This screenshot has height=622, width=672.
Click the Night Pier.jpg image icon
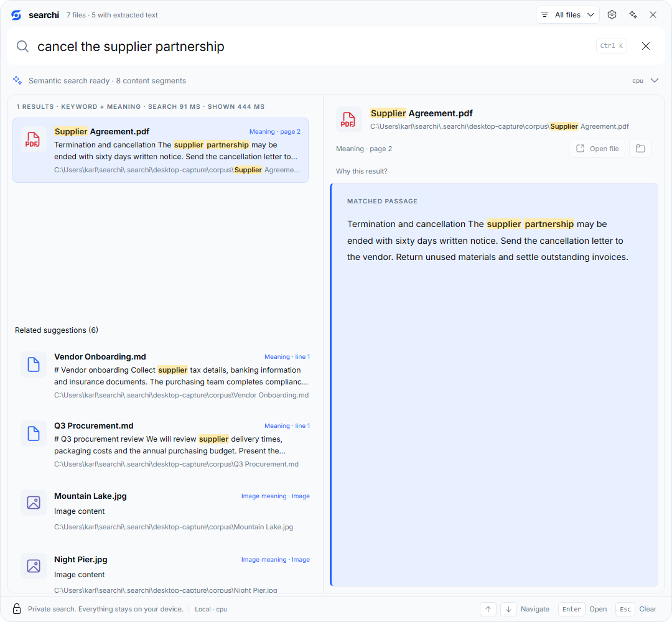[34, 566]
